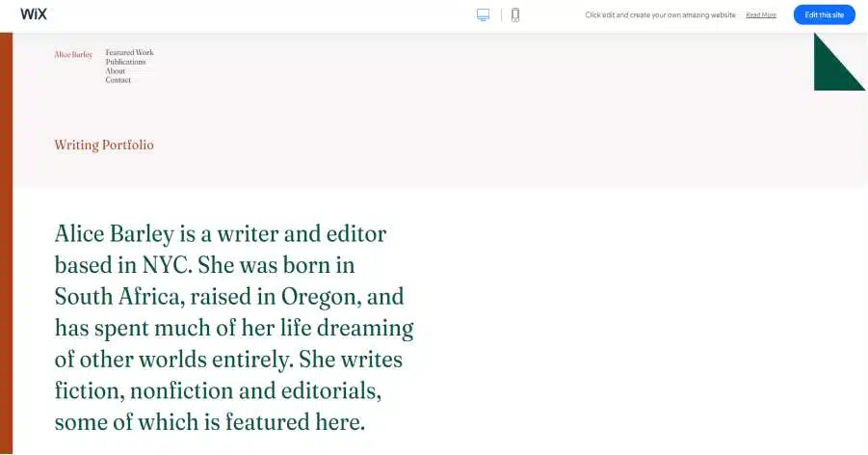868x455 pixels.
Task: Go to the Publications page
Action: click(125, 62)
